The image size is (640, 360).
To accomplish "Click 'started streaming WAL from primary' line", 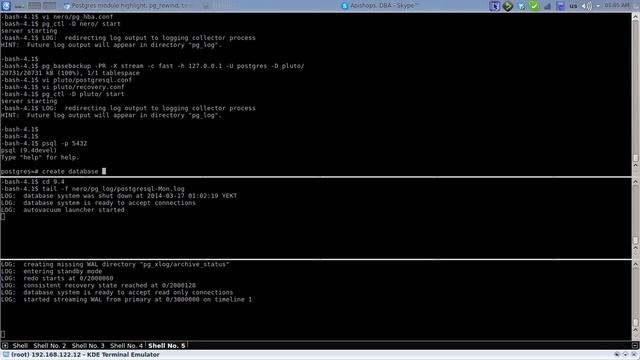I will click(126, 300).
